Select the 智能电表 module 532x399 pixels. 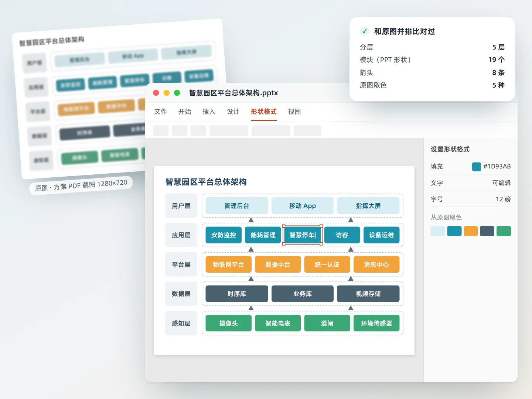pos(278,323)
